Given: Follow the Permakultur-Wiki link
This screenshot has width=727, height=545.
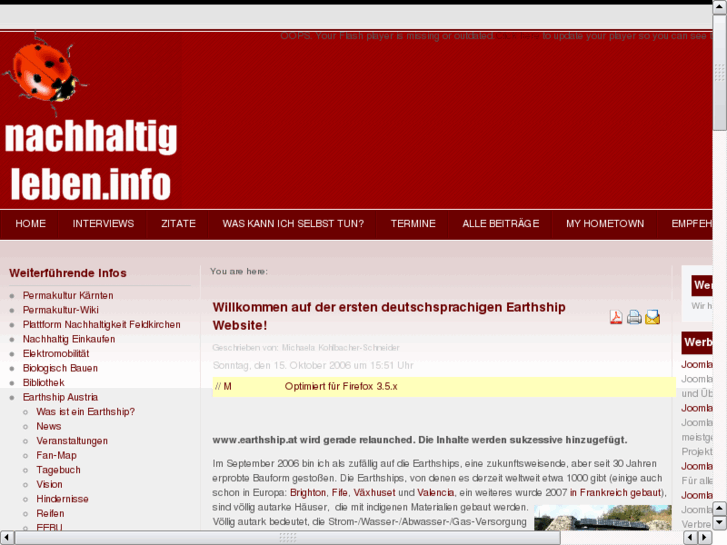Looking at the screenshot, I should (x=60, y=310).
